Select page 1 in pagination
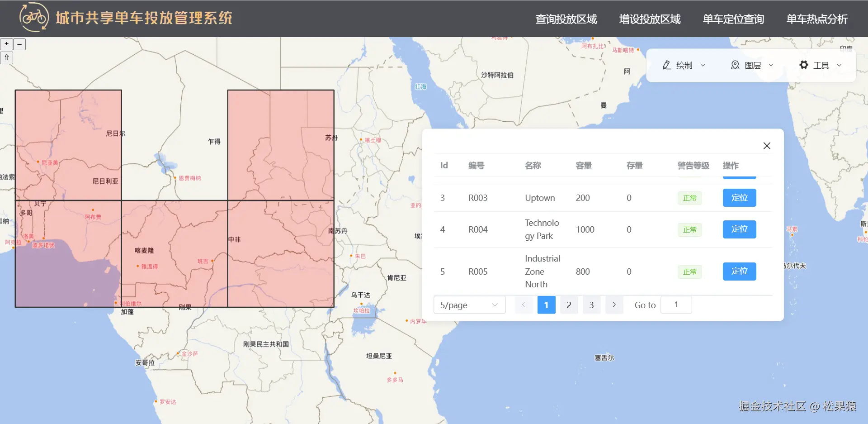This screenshot has width=868, height=424. point(546,305)
